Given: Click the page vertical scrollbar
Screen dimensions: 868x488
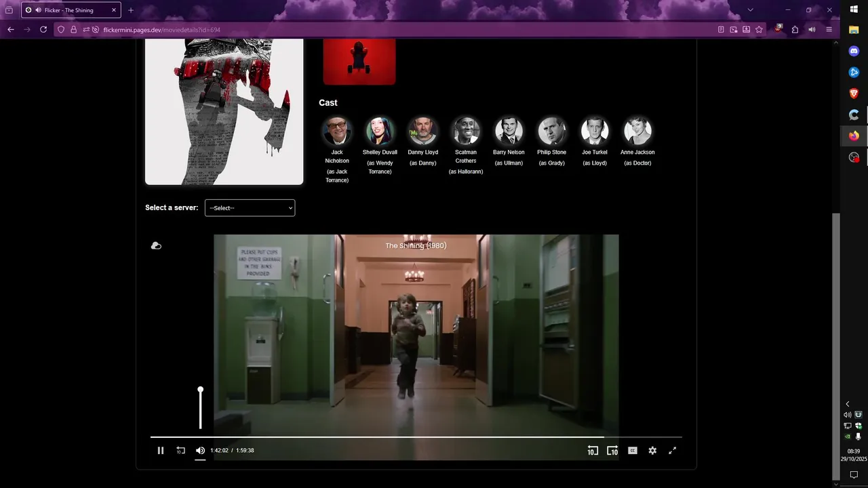Looking at the screenshot, I should coord(836,346).
